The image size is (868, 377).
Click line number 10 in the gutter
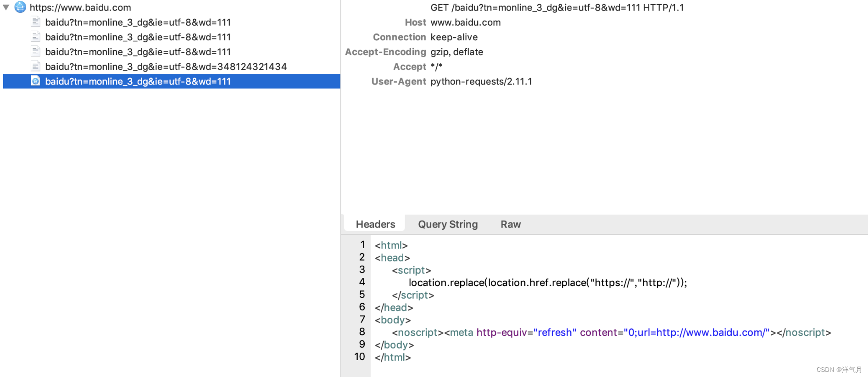tap(360, 356)
